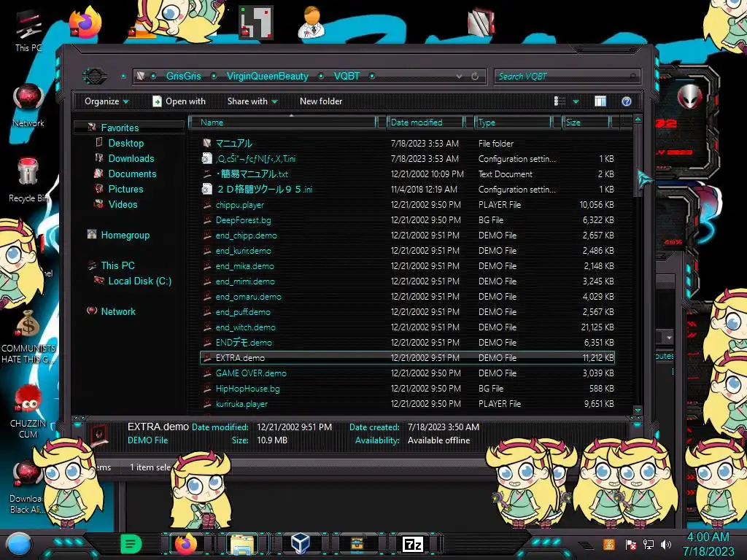747x560 pixels.
Task: Select HipHopHouse.bg file
Action: (x=247, y=388)
